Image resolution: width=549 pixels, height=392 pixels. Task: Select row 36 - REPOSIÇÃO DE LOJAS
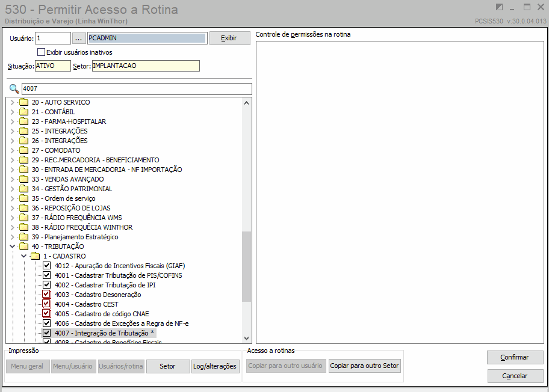[x=71, y=208]
